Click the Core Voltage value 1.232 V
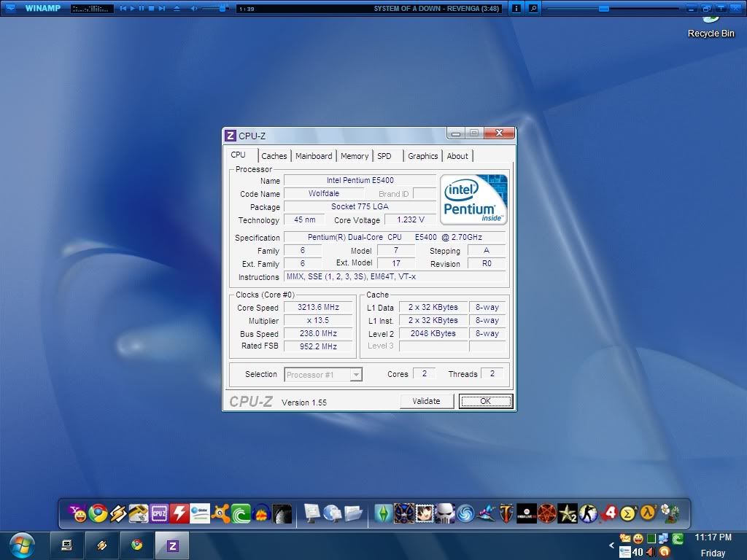 point(411,219)
